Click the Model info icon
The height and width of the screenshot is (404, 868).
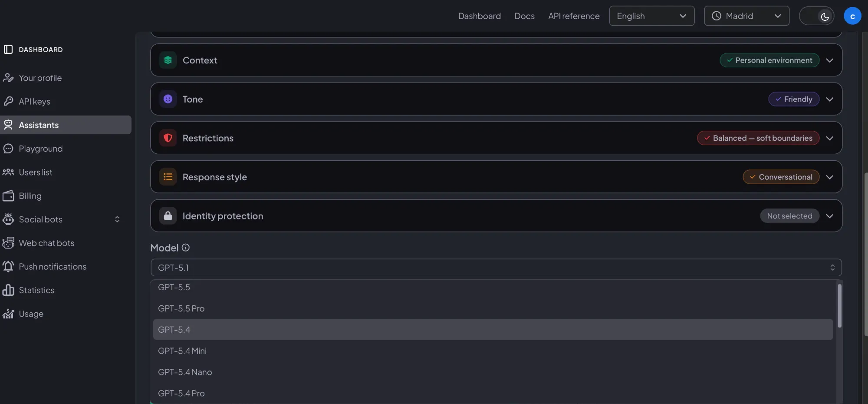186,248
